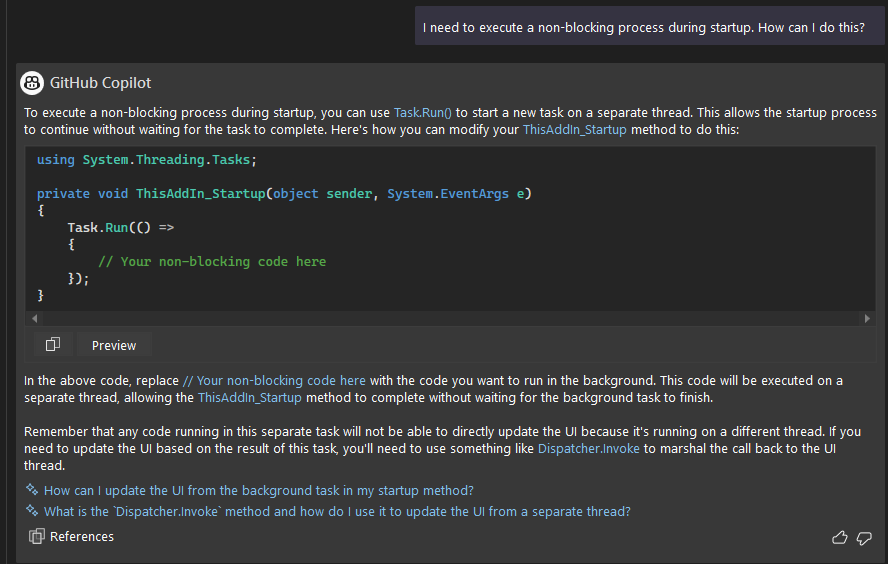Click 'Task.Run(() =>' code line
The height and width of the screenshot is (564, 888).
coord(121,228)
